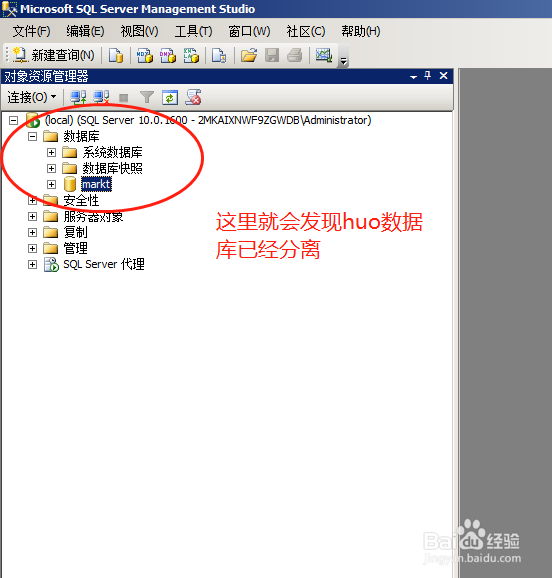This screenshot has height=578, width=552.
Task: Click the Database Engine Query icon
Action: pyautogui.click(x=116, y=55)
